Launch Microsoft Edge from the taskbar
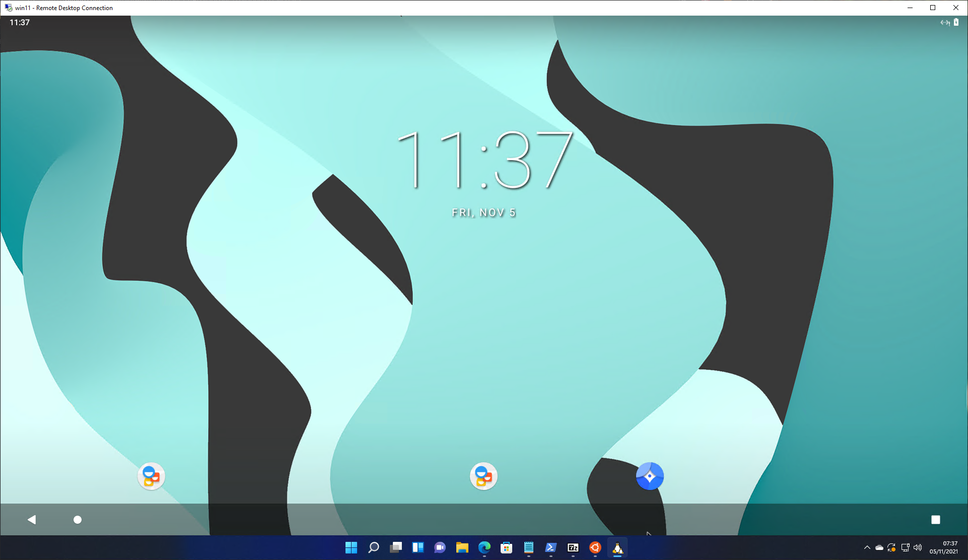Screen dimensions: 968x560 click(484, 548)
